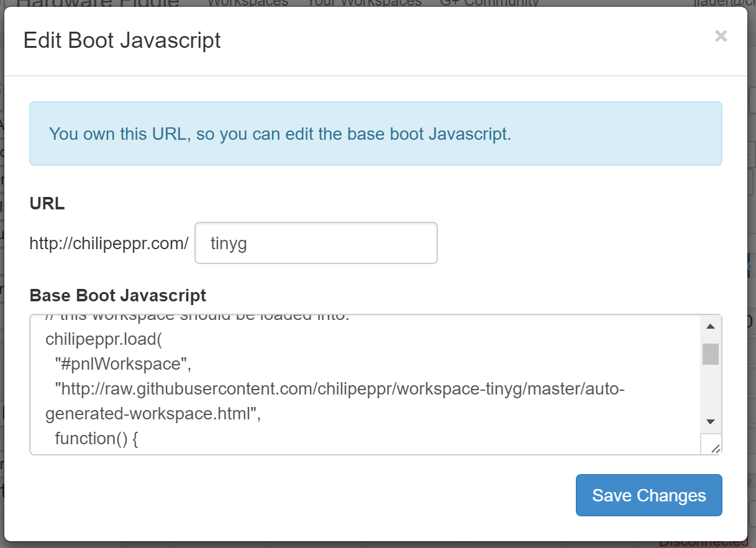Image resolution: width=756 pixels, height=548 pixels.
Task: Close the Edit Boot Javascript dialog
Action: tap(721, 36)
